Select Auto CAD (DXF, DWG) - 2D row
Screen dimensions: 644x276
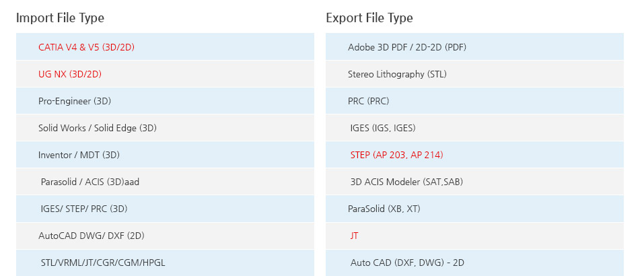click(x=407, y=263)
